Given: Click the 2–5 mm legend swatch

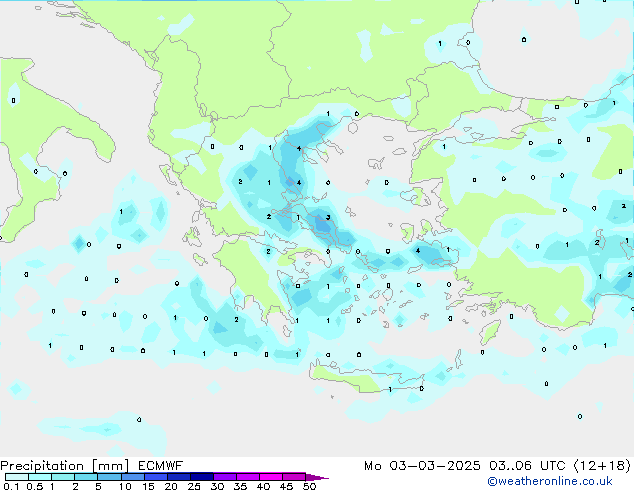Looking at the screenshot, I should point(86,477).
